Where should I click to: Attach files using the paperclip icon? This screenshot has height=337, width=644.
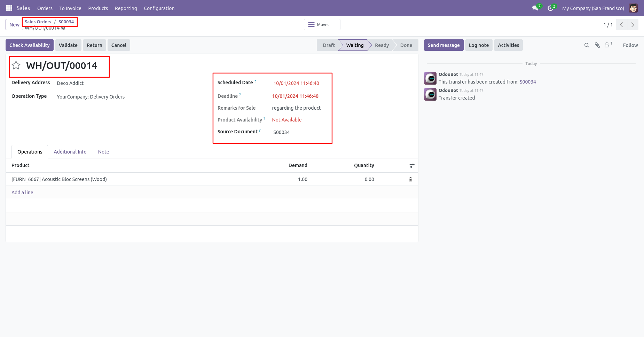coord(597,45)
